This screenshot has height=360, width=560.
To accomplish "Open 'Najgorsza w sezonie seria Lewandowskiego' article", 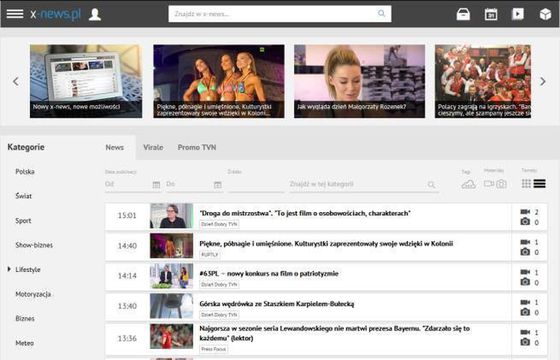I will 335,333.
